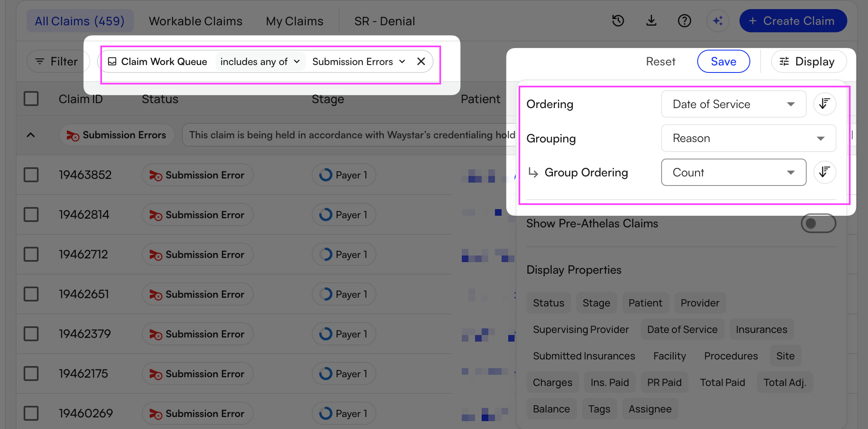Switch to All Claims (459) tab
The image size is (868, 429).
coord(80,21)
